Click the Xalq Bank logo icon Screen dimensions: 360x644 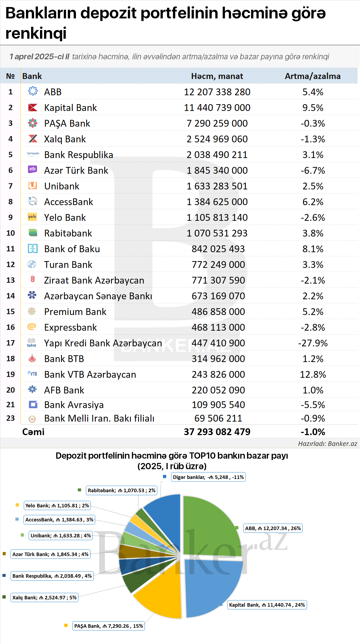tap(33, 139)
